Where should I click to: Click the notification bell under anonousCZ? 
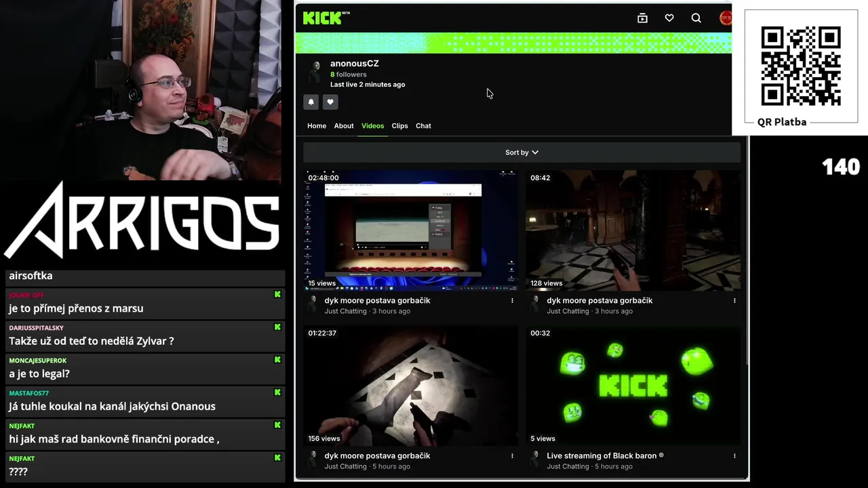(311, 102)
